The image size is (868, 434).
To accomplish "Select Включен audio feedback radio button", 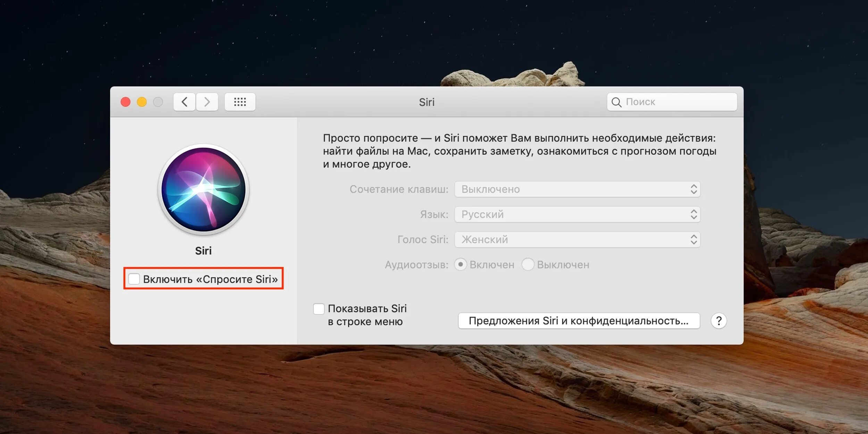I will click(460, 265).
